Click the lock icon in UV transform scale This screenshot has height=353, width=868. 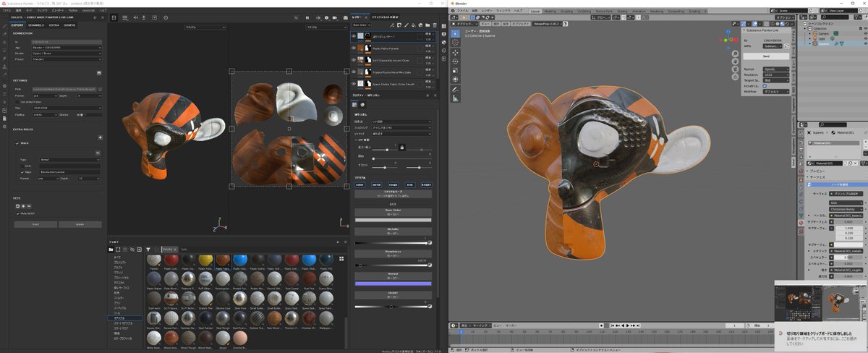tap(403, 147)
